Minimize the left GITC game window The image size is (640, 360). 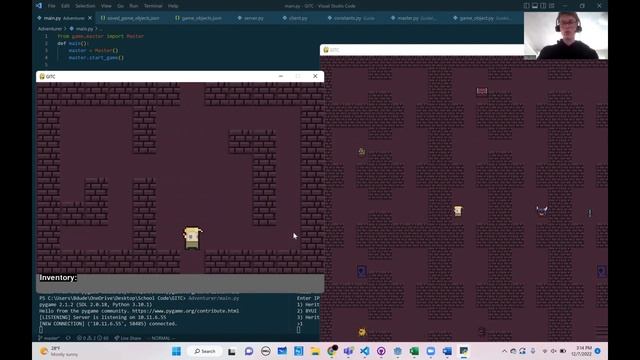(281, 76)
